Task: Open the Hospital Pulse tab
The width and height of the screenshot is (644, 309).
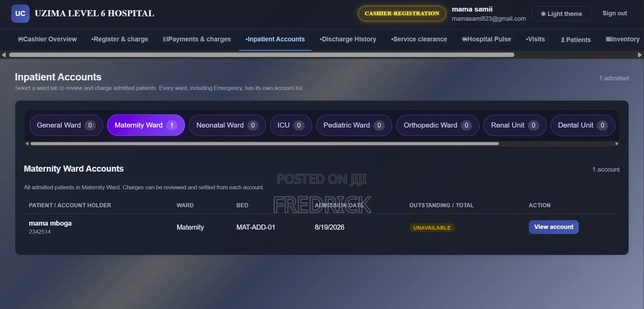Action: (487, 39)
